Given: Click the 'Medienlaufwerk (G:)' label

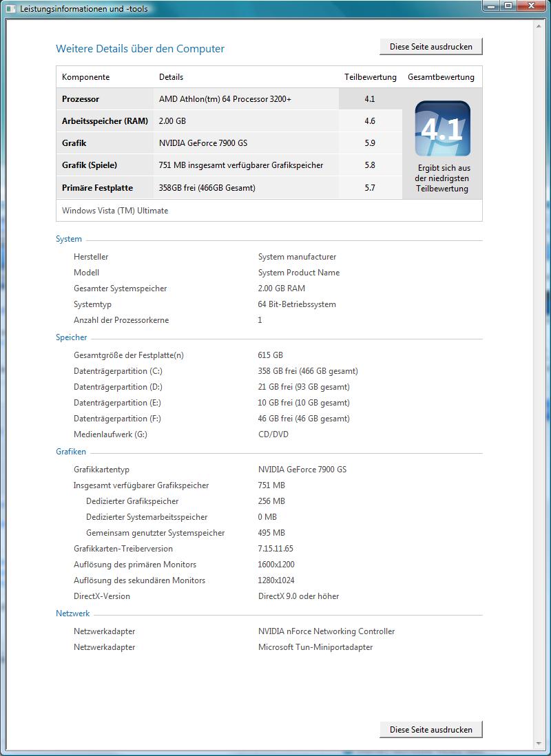Looking at the screenshot, I should click(110, 434).
